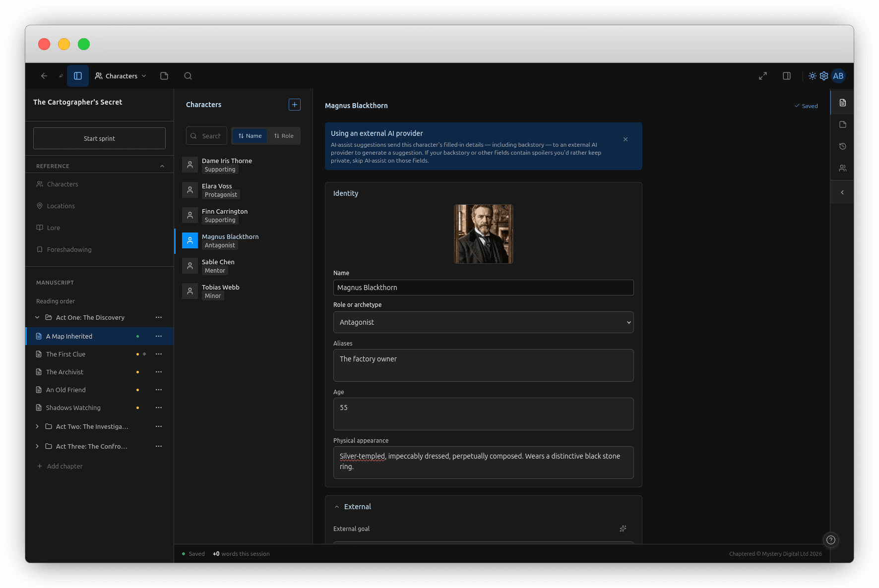This screenshot has width=879, height=588.
Task: Open the Role or archetype dropdown
Action: [484, 322]
